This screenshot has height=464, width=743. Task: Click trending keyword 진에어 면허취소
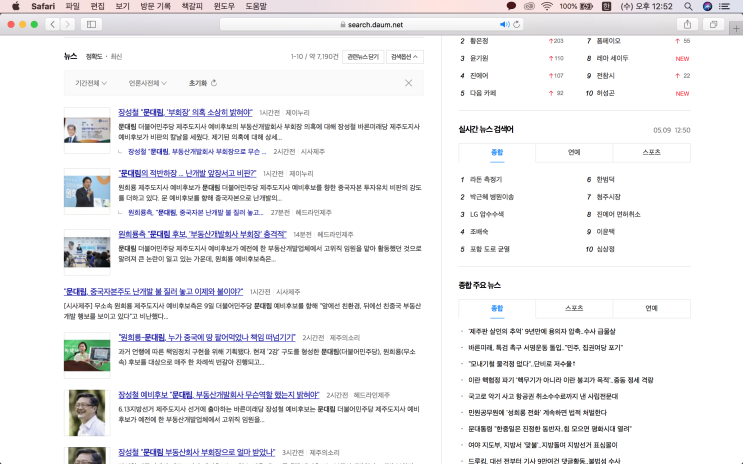pyautogui.click(x=618, y=214)
